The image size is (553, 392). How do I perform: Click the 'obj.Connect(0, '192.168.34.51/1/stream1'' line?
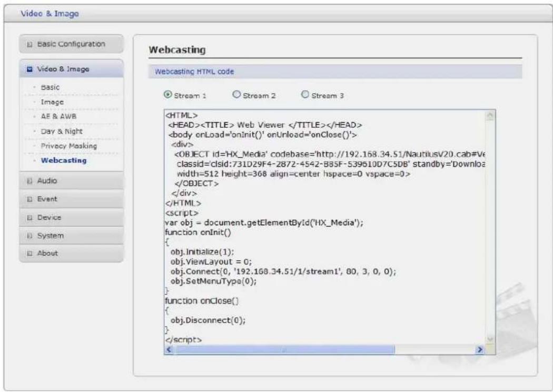[x=283, y=272]
